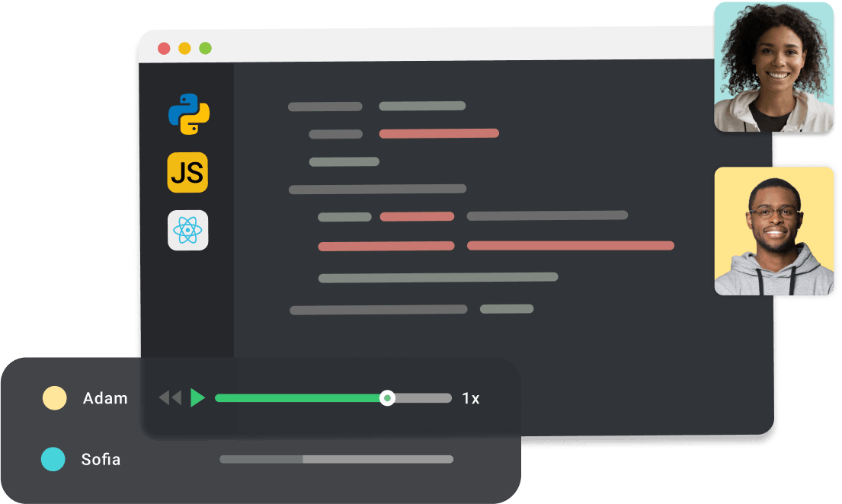
Task: Select the Sofia name label
Action: tap(101, 460)
